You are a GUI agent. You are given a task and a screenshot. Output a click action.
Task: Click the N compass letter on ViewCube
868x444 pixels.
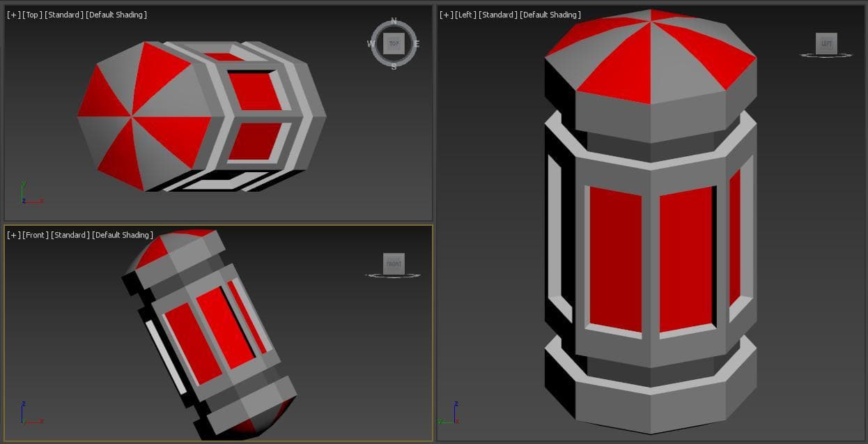point(394,21)
